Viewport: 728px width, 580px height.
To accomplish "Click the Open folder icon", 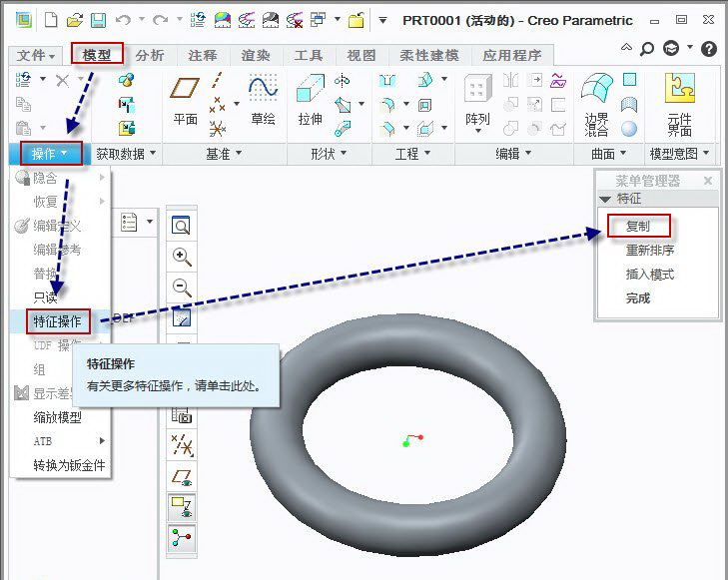I will 74,20.
